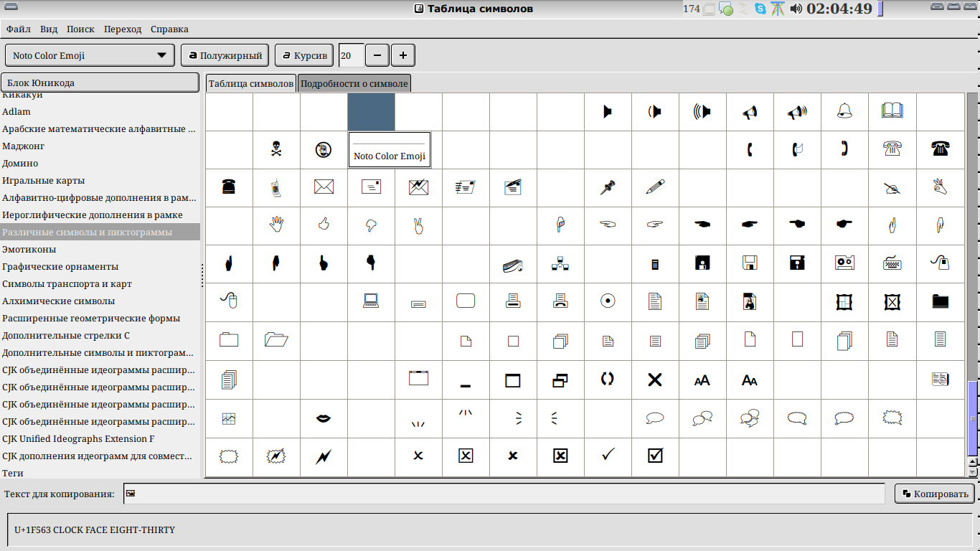Select the open folder symbol
The height and width of the screenshot is (551, 980).
(276, 339)
